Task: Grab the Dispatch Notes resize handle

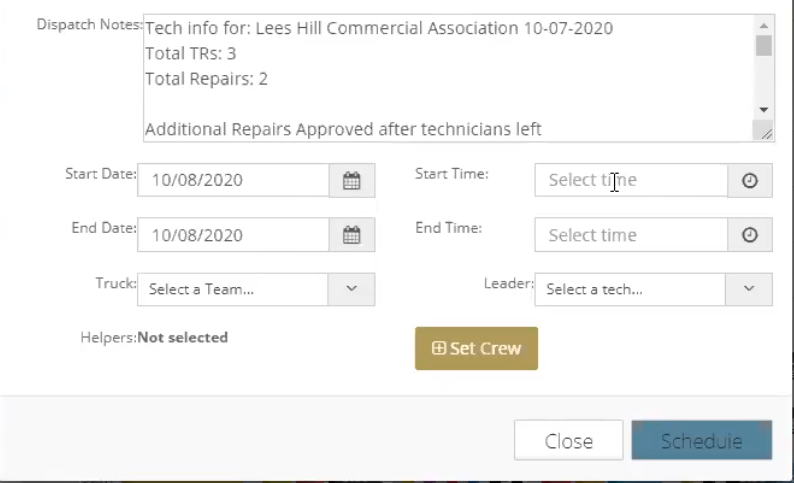Action: click(766, 133)
